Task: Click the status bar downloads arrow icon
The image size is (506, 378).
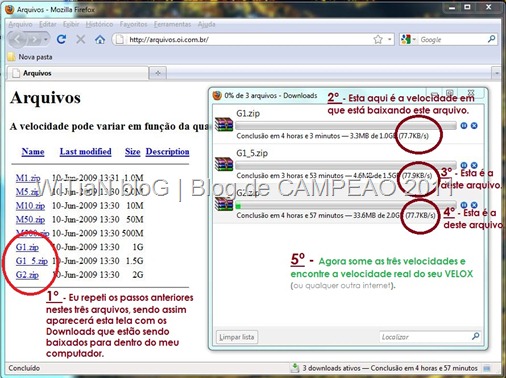Action: click(x=295, y=368)
